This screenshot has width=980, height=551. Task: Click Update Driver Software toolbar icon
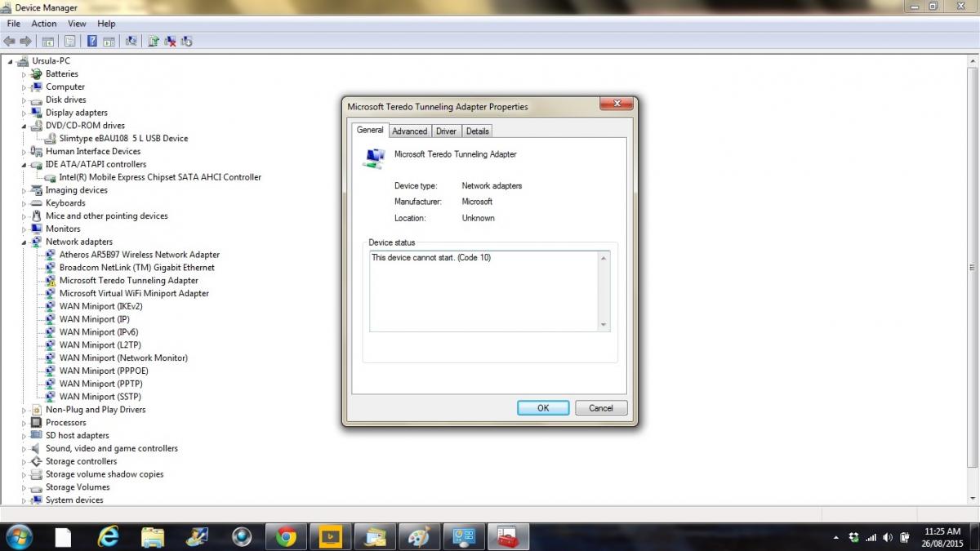tap(153, 41)
